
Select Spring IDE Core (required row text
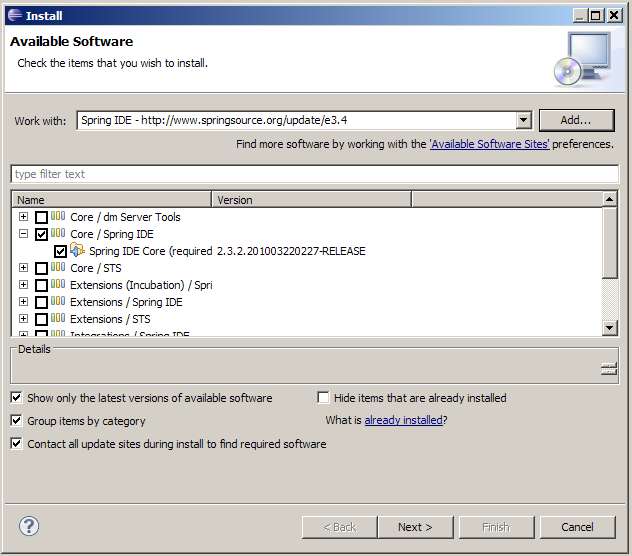point(151,251)
